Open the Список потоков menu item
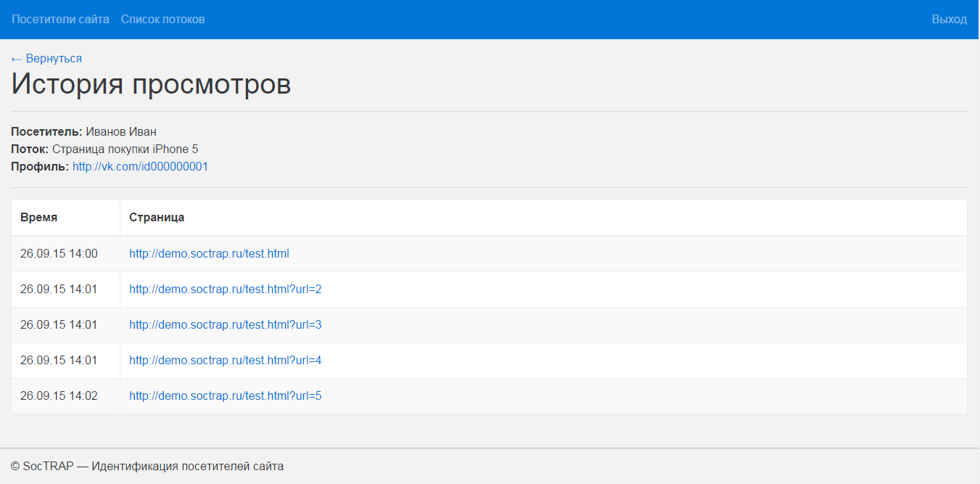The image size is (980, 484). click(162, 19)
